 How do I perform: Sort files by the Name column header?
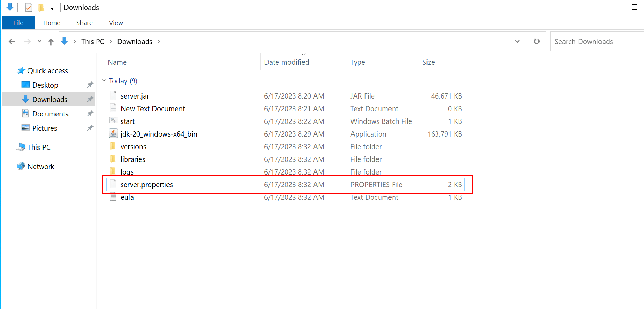pos(117,62)
